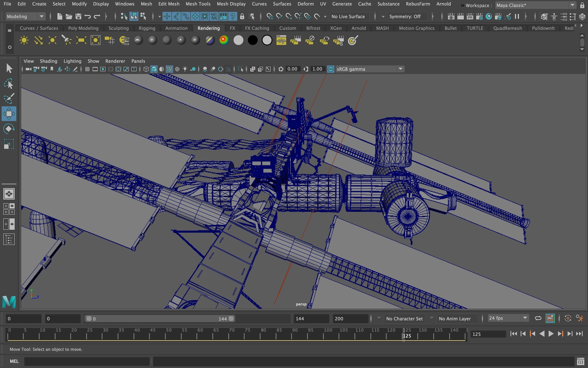Viewport: 588px width, 368px height.
Task: Open the Workspace Maya Classic dropdown
Action: click(x=536, y=5)
